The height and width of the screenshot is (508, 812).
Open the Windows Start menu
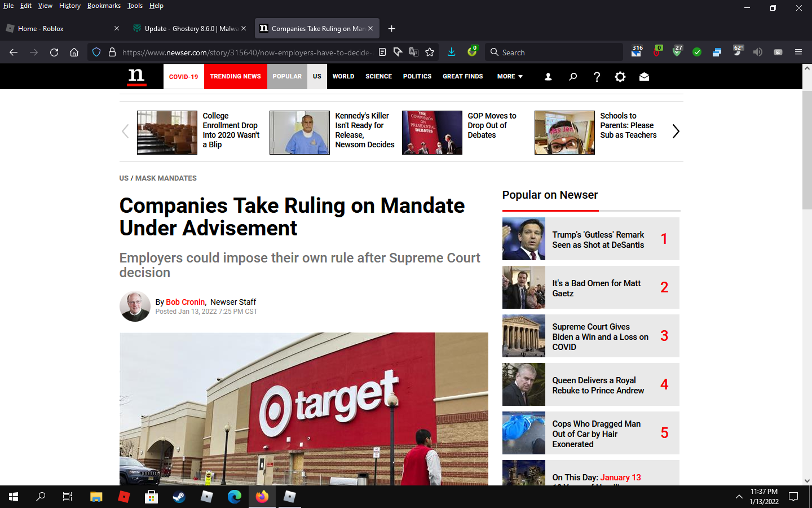[14, 497]
